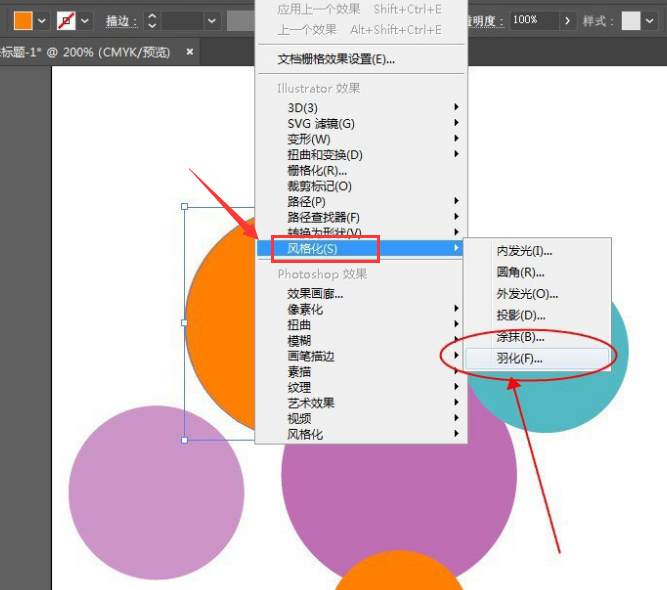Image resolution: width=667 pixels, height=590 pixels.
Task: Open the 纹理 submenu
Action: coord(362,388)
